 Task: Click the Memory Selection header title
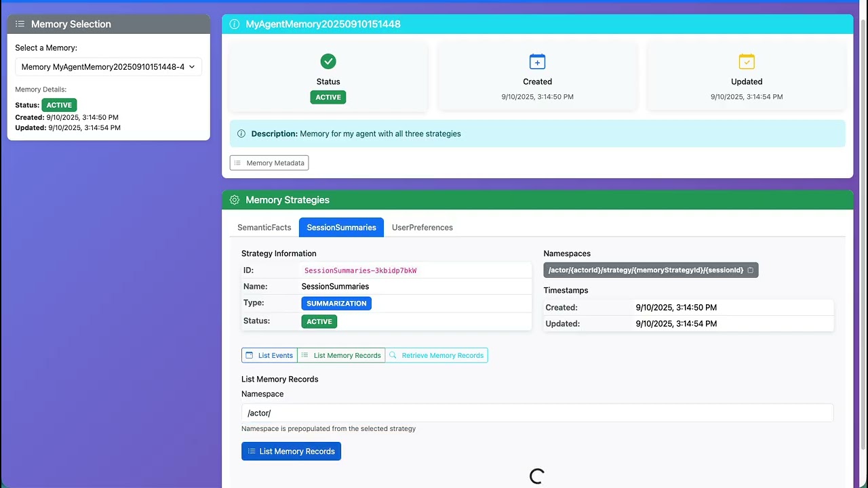coord(71,24)
